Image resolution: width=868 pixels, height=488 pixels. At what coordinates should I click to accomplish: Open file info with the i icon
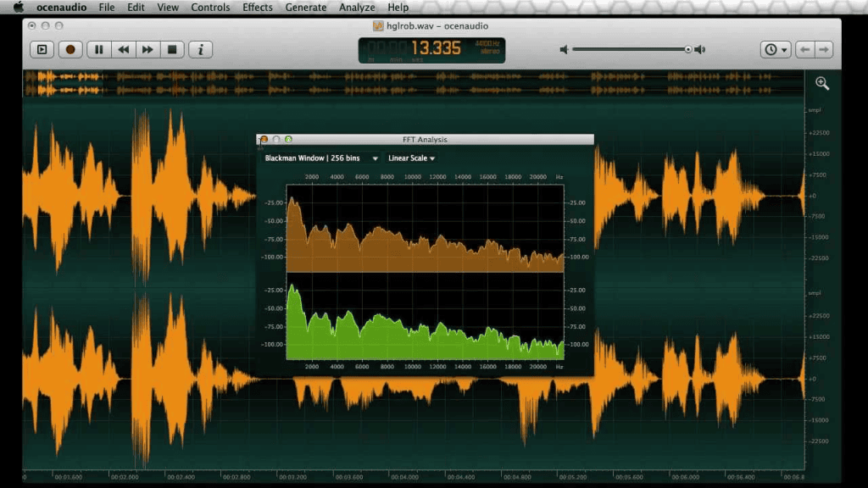click(x=200, y=49)
